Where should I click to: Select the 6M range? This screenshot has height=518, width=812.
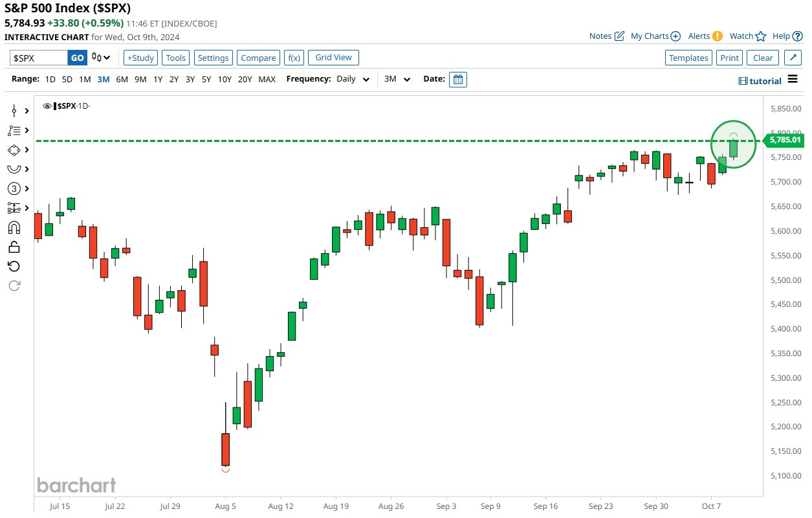tap(122, 79)
